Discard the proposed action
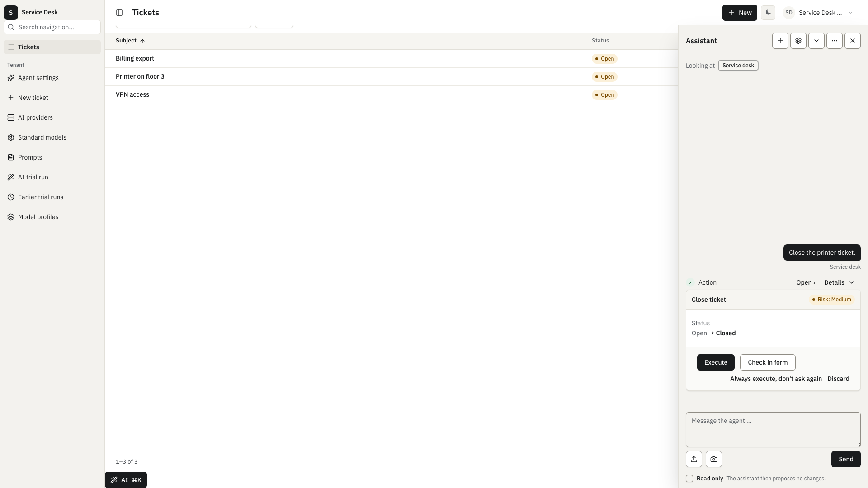Screen dimensions: 868x488 tap(838, 379)
